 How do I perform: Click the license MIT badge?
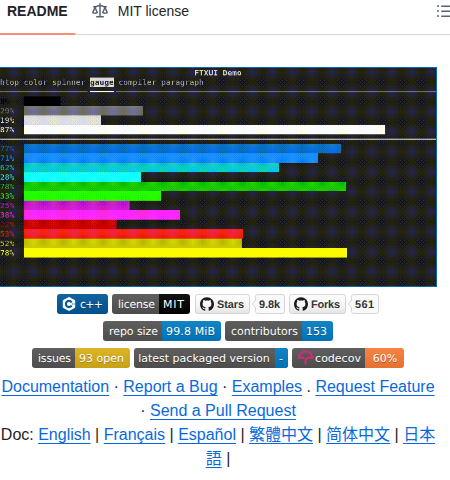click(151, 304)
